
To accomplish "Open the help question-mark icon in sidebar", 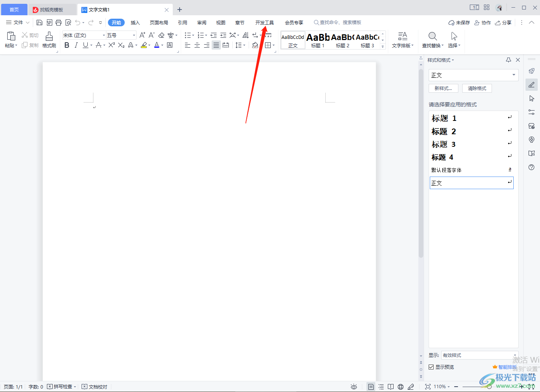I will coord(532,167).
